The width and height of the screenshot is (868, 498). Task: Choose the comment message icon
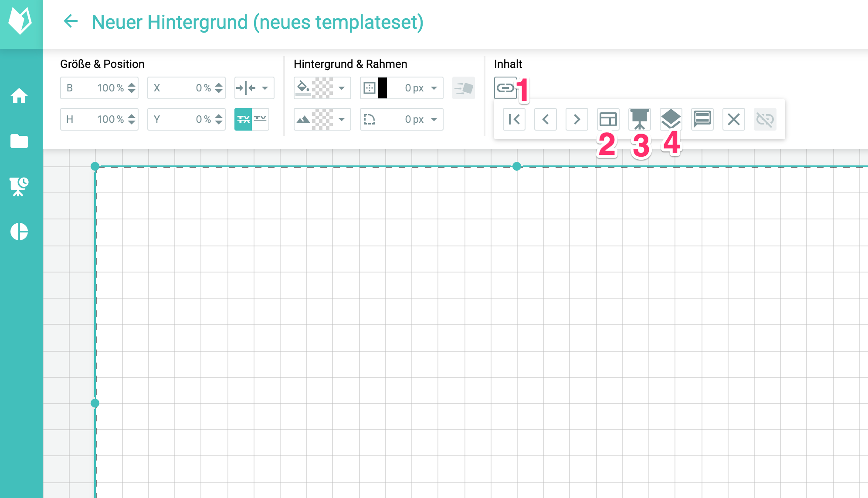702,119
